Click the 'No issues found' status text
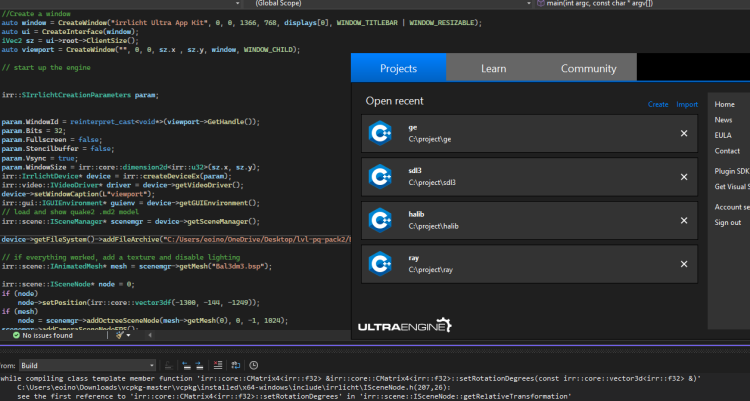 coord(47,335)
